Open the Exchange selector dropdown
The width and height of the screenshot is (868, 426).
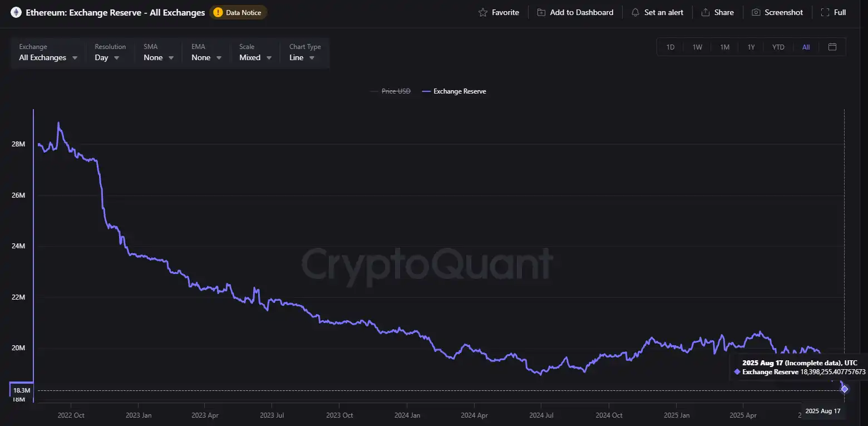point(47,57)
